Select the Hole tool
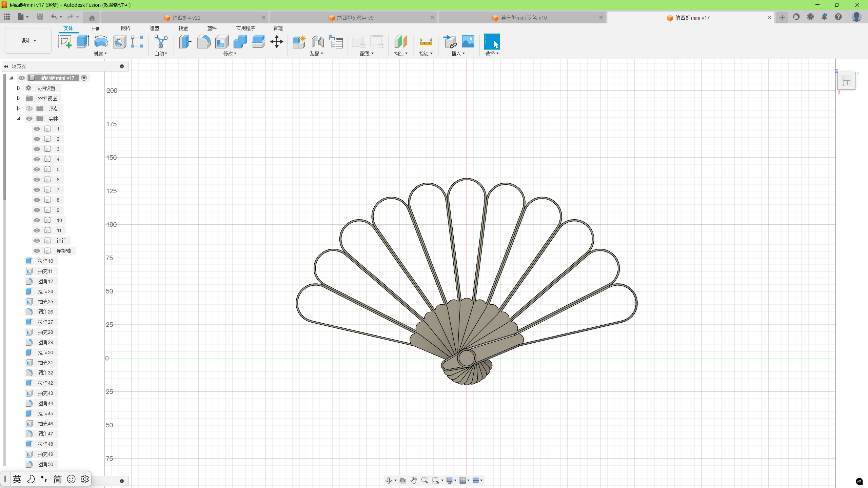This screenshot has width=868, height=488. click(119, 42)
